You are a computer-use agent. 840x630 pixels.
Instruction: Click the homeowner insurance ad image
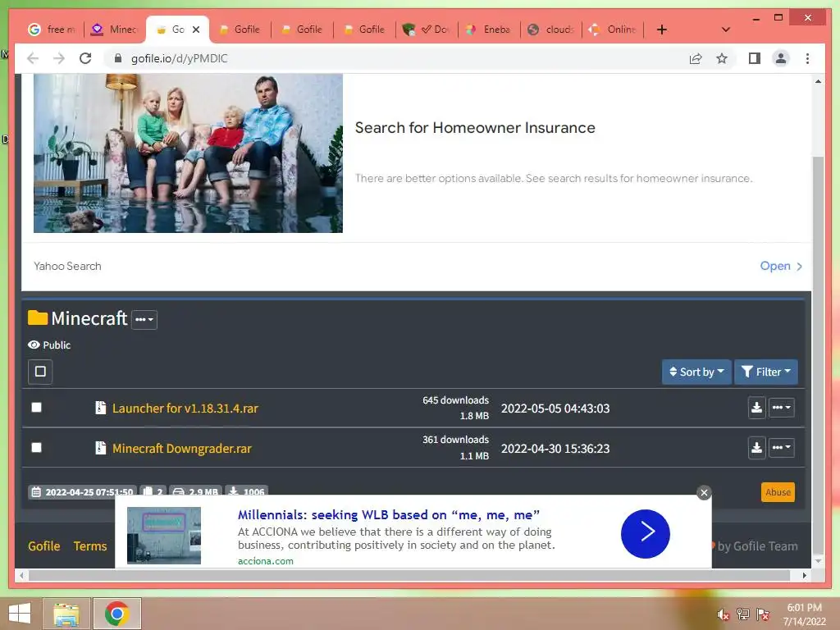point(188,153)
